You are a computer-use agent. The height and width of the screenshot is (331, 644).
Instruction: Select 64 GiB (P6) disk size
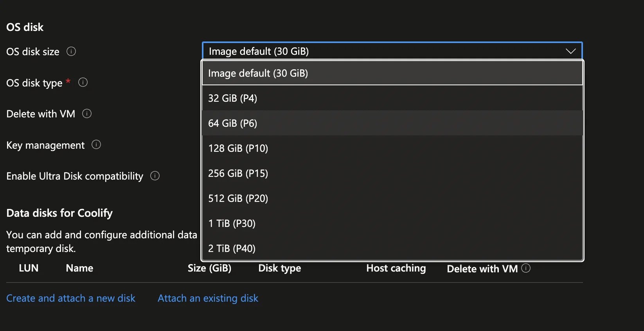[392, 123]
